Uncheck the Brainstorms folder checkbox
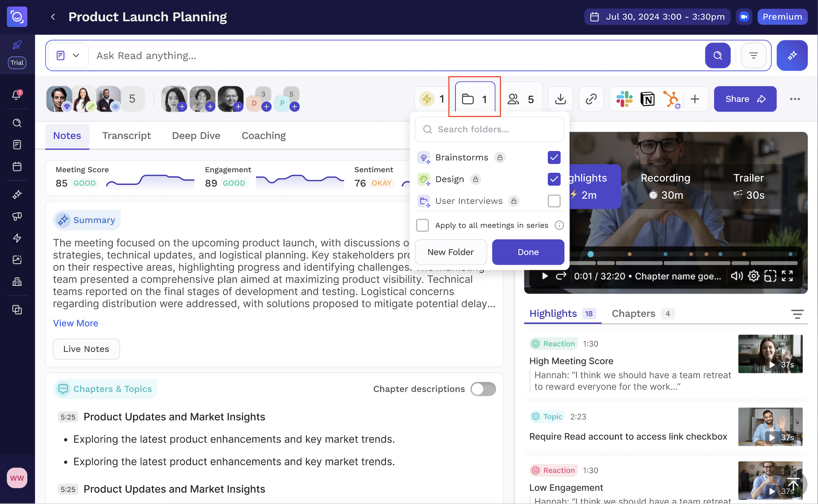This screenshot has height=504, width=818. (554, 157)
